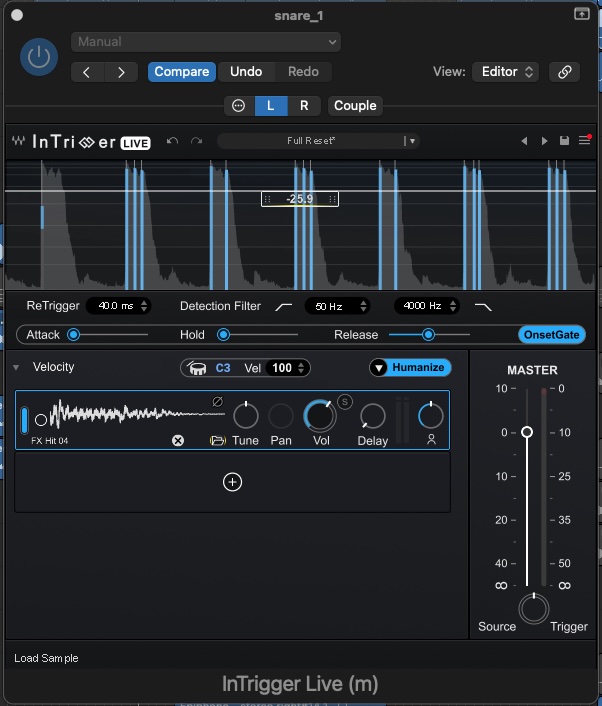Toggle the low-pass filter icon
602x706 pixels.
point(483,307)
